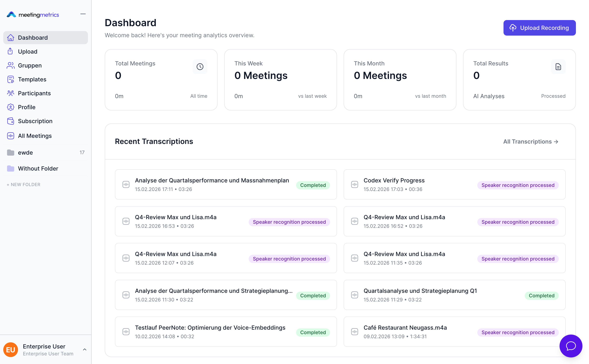Click the clock icon in Total Meetings

[200, 67]
